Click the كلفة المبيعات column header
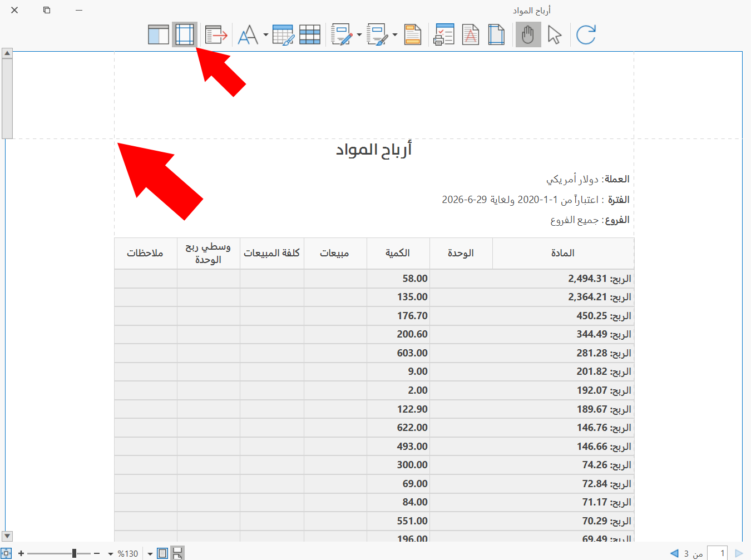 (272, 253)
